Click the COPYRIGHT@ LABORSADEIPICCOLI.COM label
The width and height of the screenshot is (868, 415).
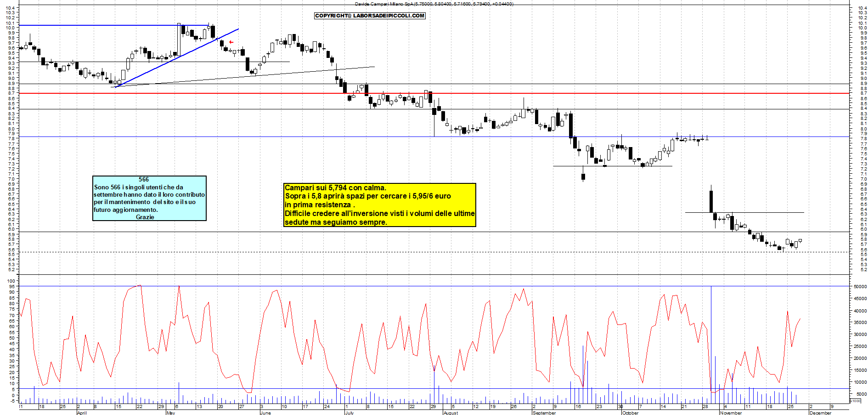(370, 16)
